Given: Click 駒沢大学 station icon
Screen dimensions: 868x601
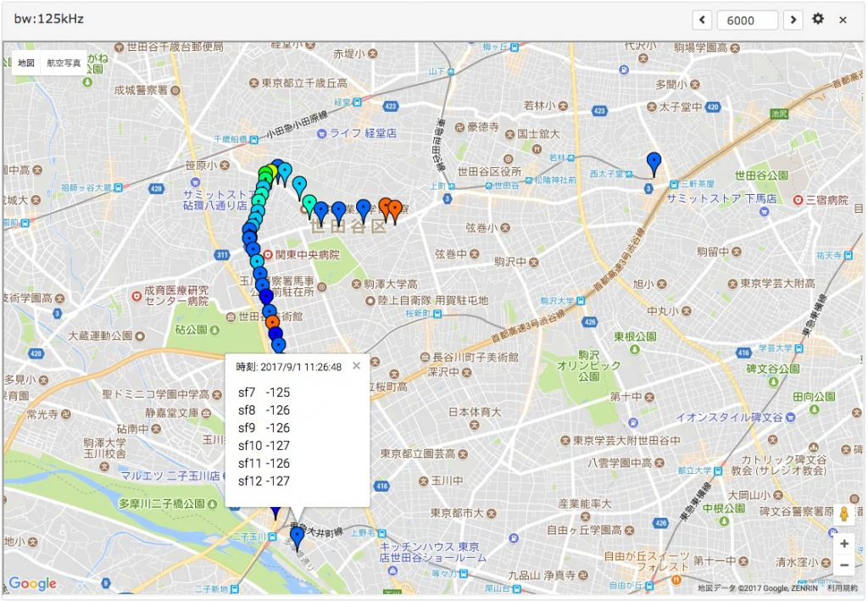Looking at the screenshot, I should point(581,301).
